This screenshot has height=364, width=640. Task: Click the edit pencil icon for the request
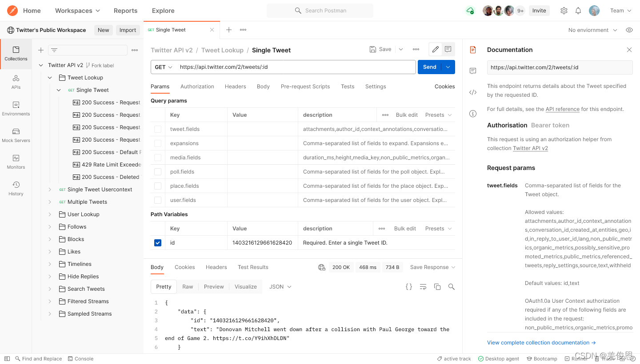pos(436,49)
